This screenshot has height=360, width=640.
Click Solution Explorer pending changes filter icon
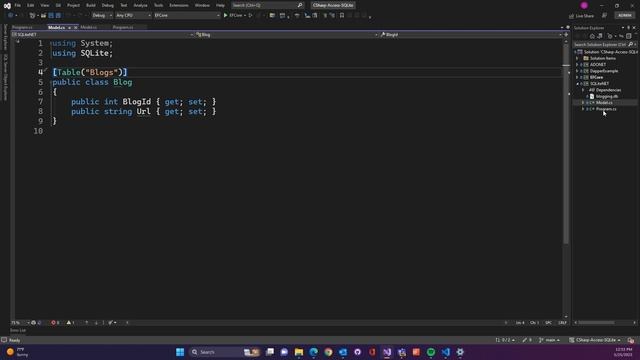(610, 36)
